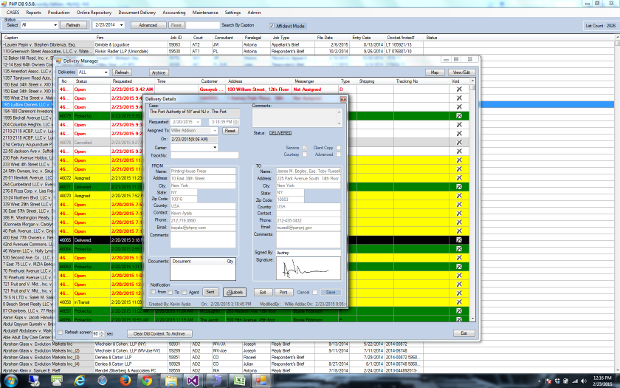The height and width of the screenshot is (388, 620).
Task: Click the void X in the 46071 Delivered row
Action: [459, 187]
